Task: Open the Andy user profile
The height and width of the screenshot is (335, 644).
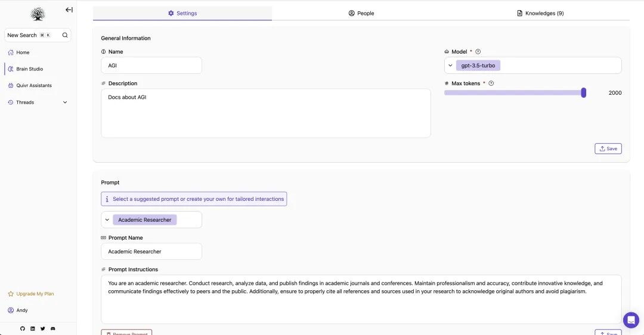Action: coord(18,311)
